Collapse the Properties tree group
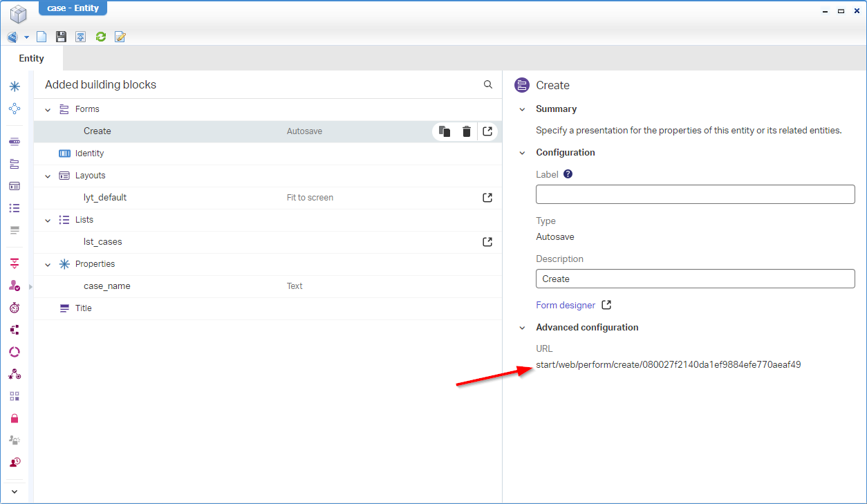 click(48, 264)
